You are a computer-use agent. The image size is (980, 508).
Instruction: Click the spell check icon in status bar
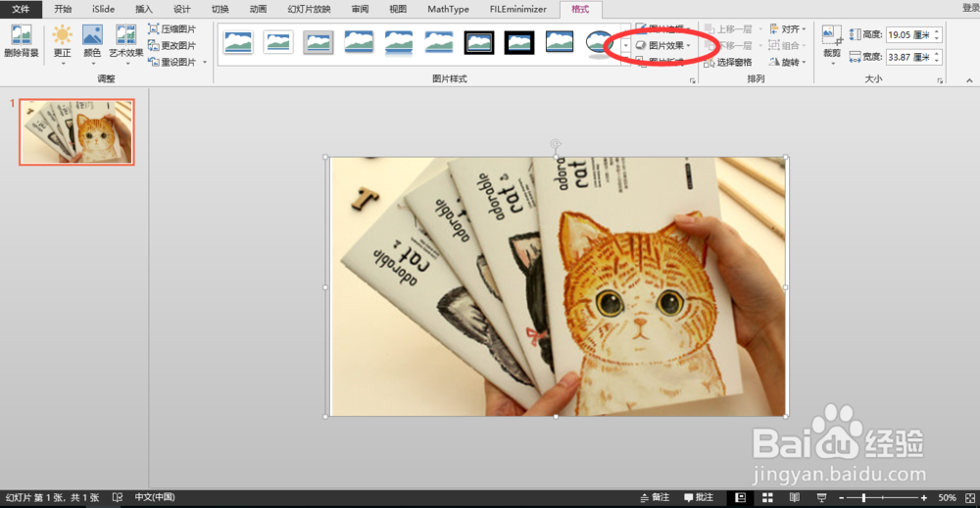117,497
